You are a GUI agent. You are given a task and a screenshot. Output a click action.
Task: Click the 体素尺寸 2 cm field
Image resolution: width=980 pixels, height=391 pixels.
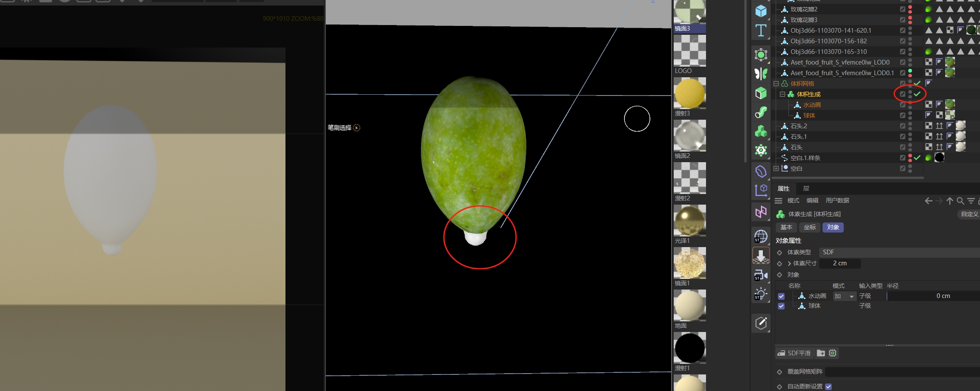[840, 264]
